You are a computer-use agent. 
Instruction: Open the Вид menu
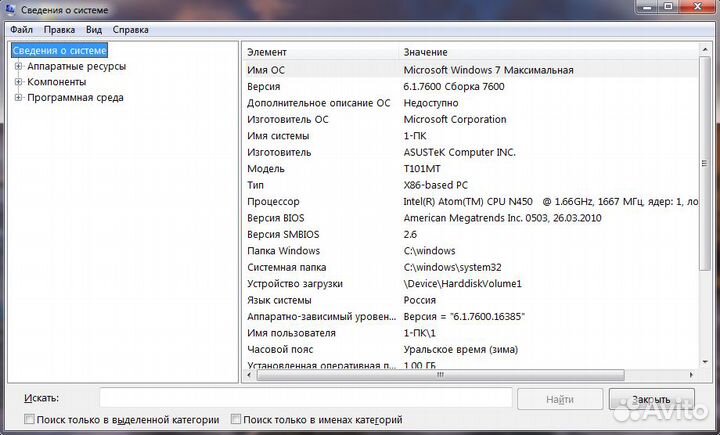click(94, 29)
